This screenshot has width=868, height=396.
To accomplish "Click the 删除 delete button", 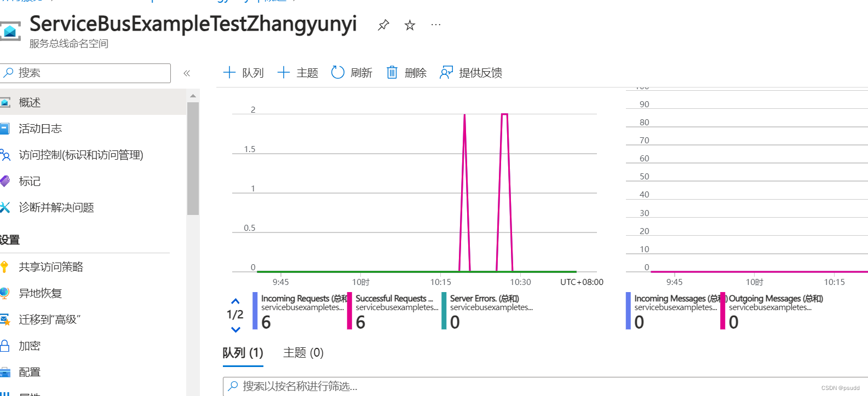I will [x=406, y=73].
